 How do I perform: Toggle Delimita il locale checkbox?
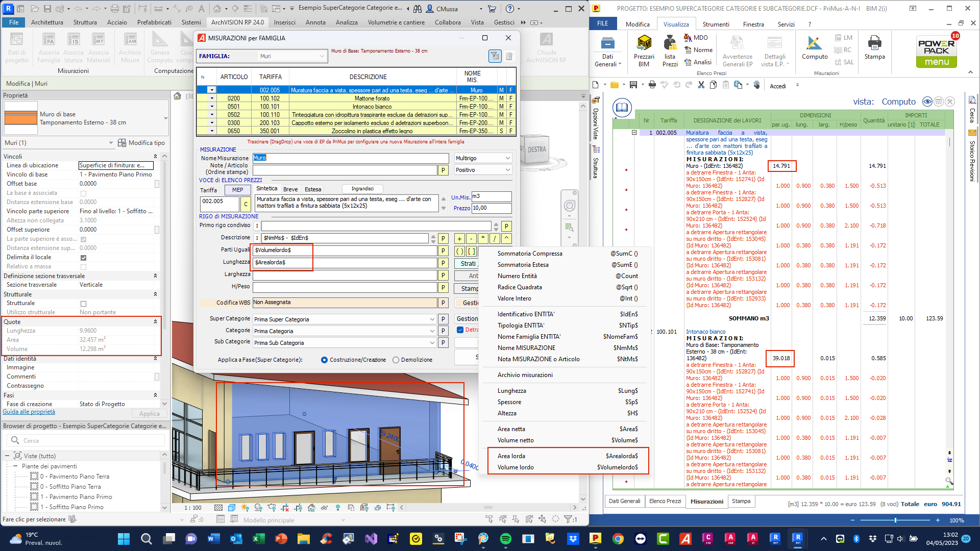[83, 258]
